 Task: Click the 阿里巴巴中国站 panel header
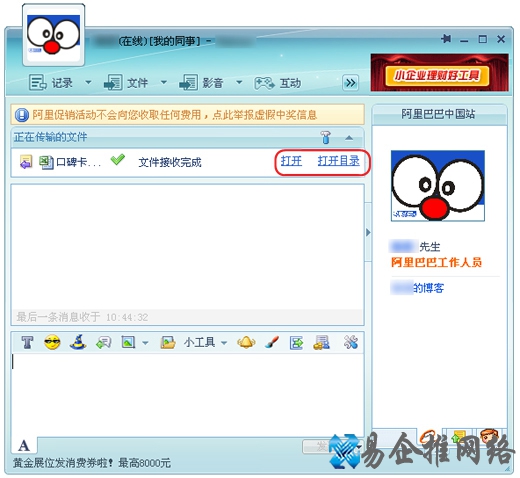[x=439, y=114]
